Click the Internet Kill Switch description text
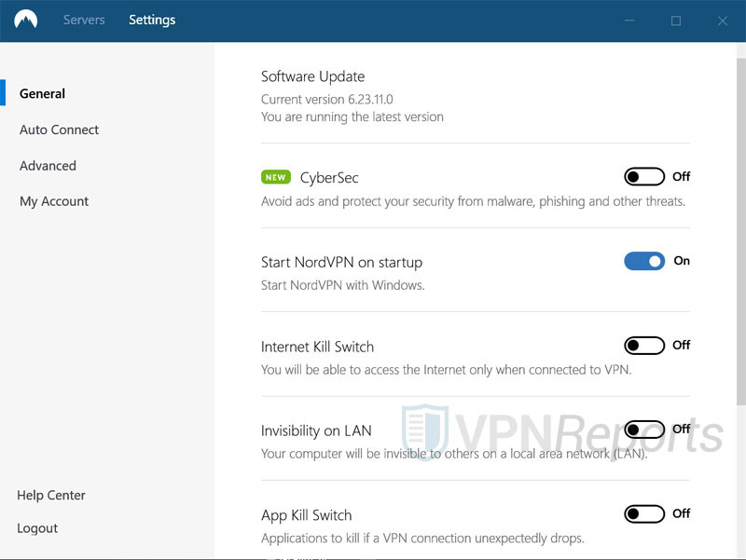Image resolution: width=746 pixels, height=560 pixels. (x=447, y=369)
